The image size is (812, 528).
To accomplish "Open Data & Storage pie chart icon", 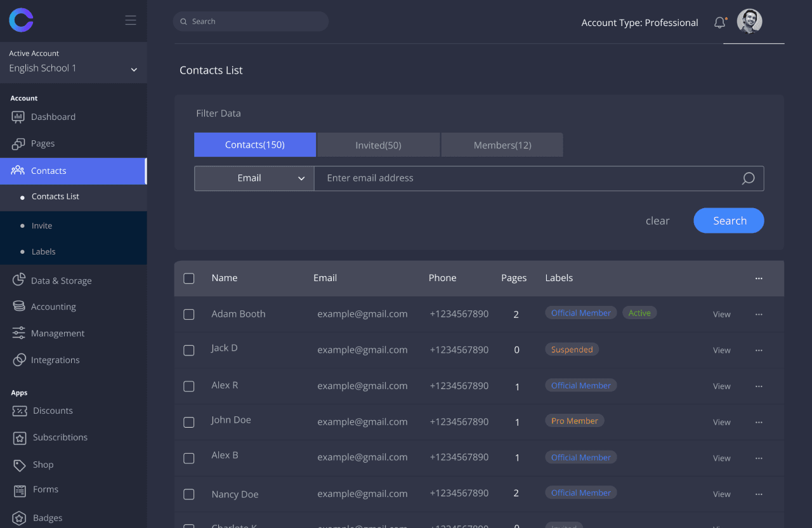I will pyautogui.click(x=19, y=280).
